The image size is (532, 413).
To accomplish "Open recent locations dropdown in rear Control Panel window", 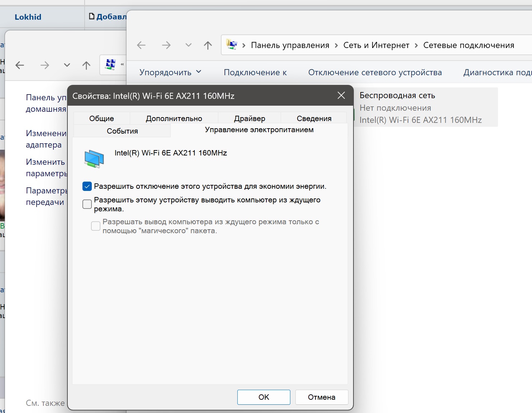I will 67,65.
